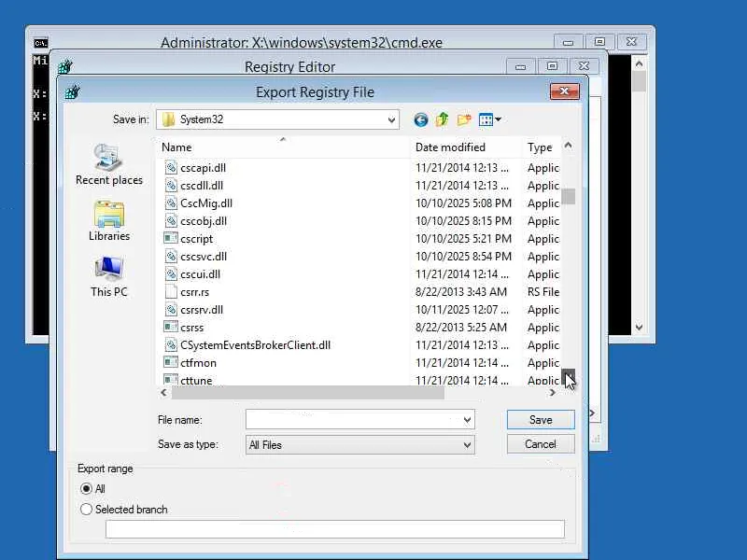Select the csrss application icon
Screen dimensions: 747x560
[x=171, y=327]
